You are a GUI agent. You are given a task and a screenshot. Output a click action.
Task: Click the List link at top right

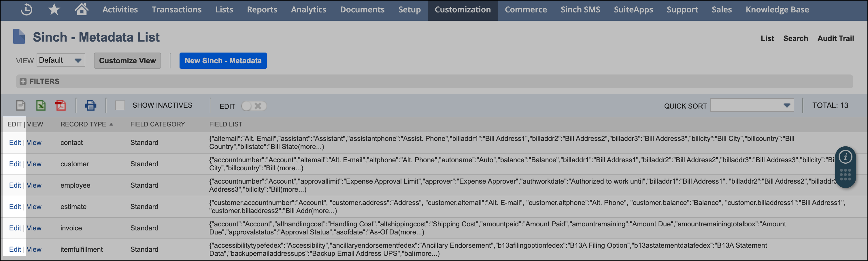point(767,38)
